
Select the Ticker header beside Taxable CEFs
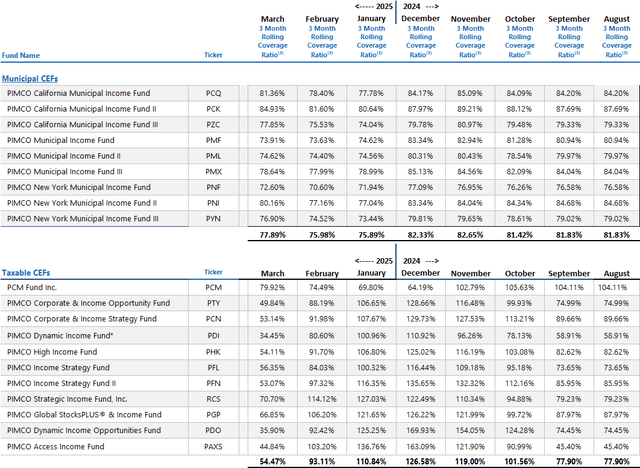coord(213,272)
